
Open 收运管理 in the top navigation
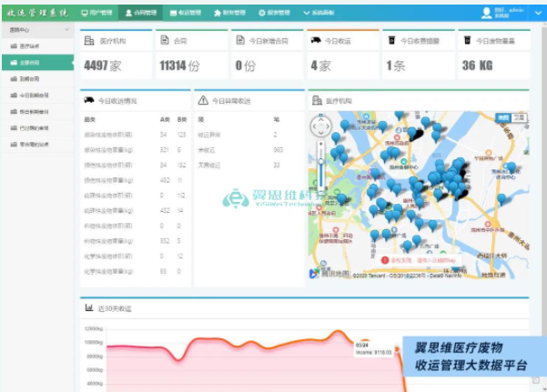pos(186,13)
